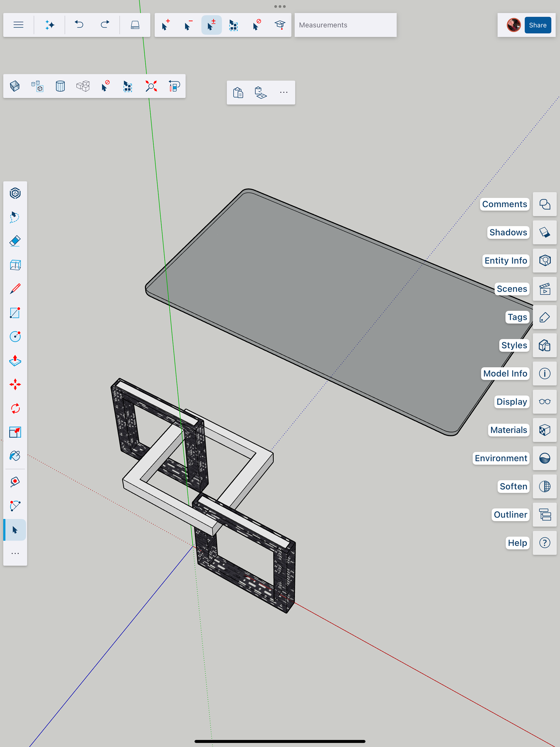
Task: Toggle add-to-selection mode arrow
Action: (165, 25)
